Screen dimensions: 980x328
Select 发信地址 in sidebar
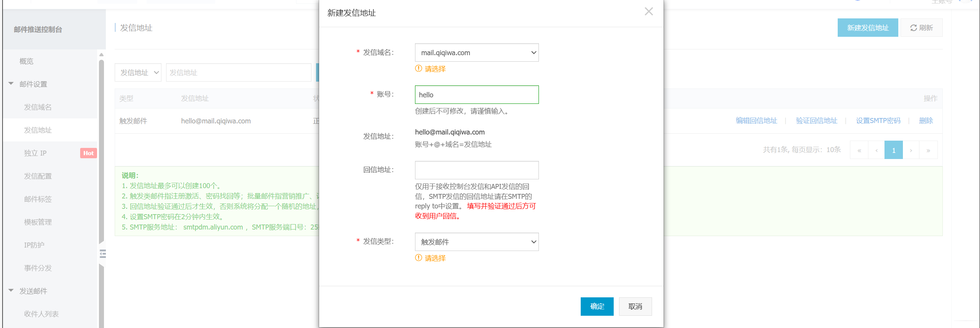(38, 130)
